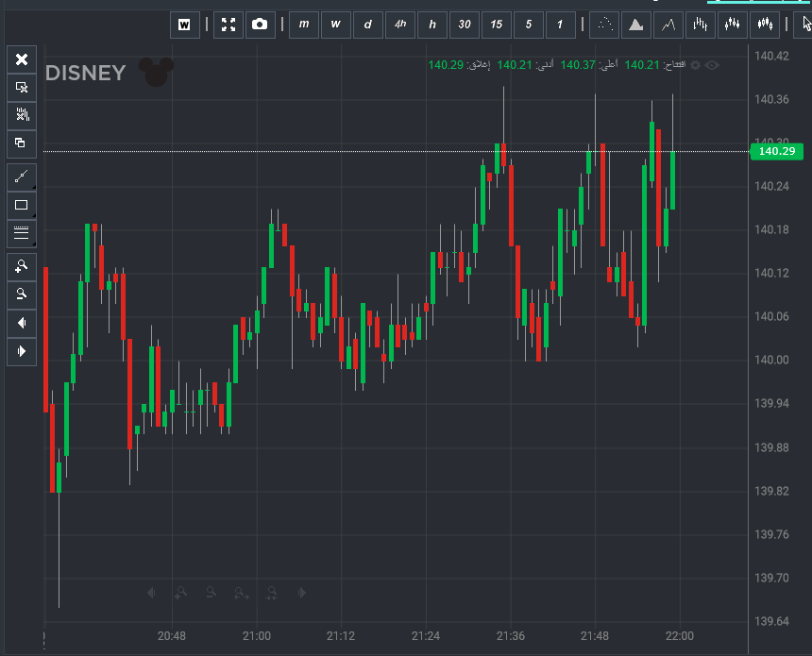Click the faded zoom-out magnifier on chart
This screenshot has width=812, height=656.
click(x=211, y=593)
